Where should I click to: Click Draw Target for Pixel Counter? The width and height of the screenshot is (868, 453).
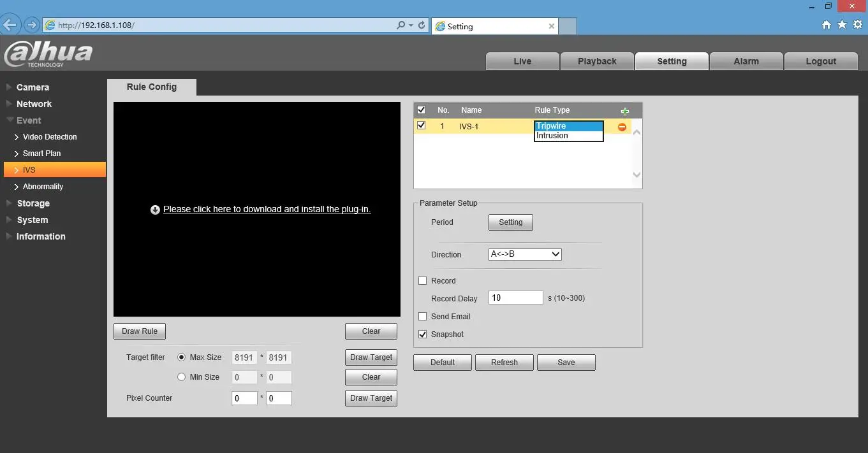371,398
